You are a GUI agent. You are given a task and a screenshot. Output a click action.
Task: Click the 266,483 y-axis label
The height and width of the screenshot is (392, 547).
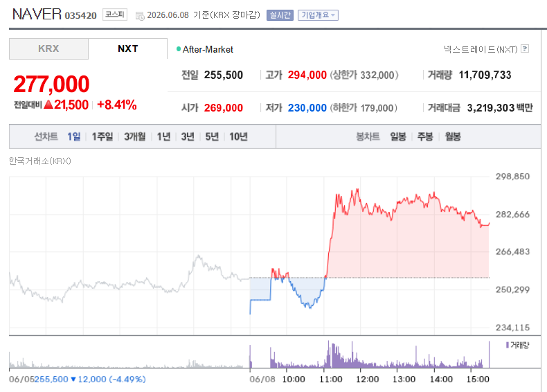(513, 251)
